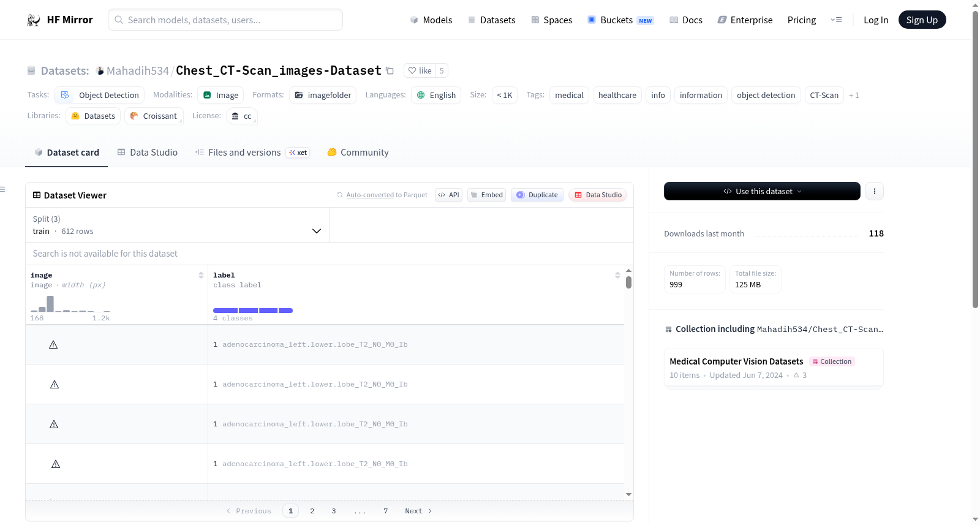The image size is (980, 525).
Task: Toggle the left sidebar menu icon
Action: coord(3,189)
